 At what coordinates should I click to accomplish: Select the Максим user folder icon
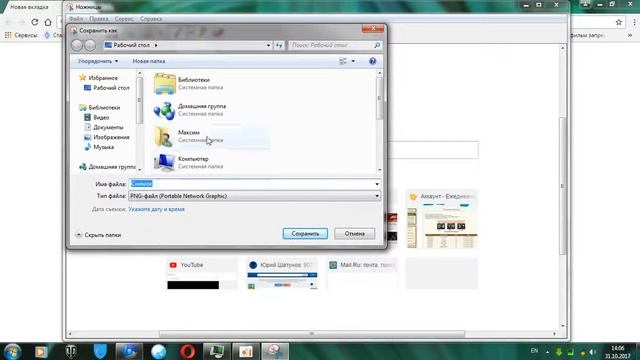coord(164,136)
